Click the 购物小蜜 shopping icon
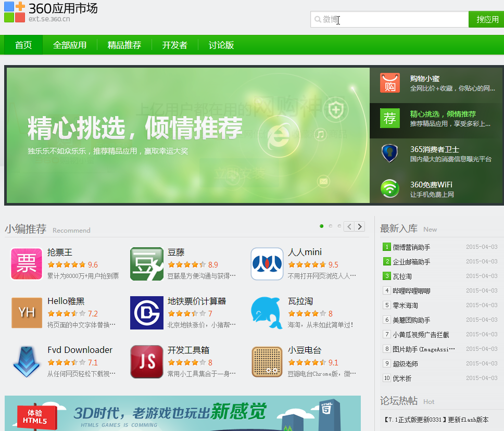Screen dimensions: 504x431 pyautogui.click(x=390, y=83)
